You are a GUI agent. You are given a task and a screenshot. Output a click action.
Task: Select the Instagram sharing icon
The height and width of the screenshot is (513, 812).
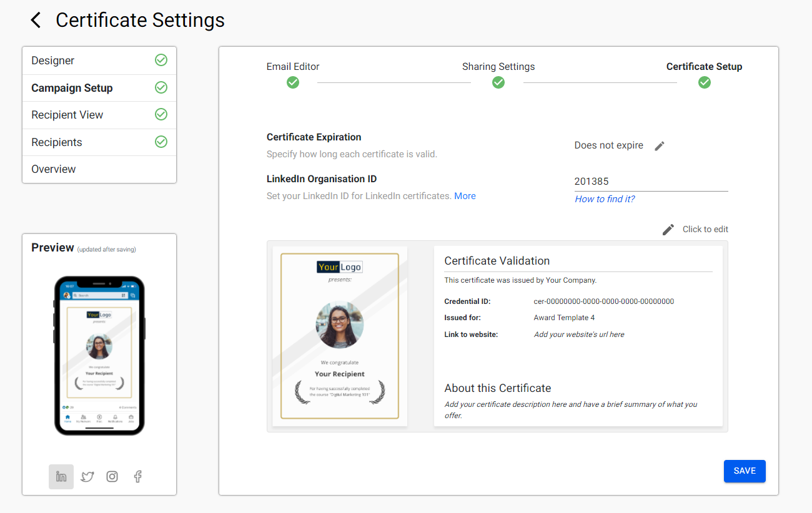[112, 476]
